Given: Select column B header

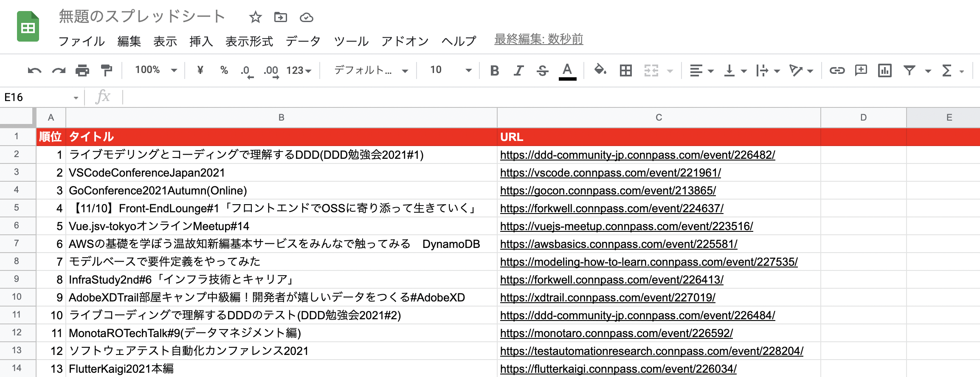Looking at the screenshot, I should [x=282, y=118].
